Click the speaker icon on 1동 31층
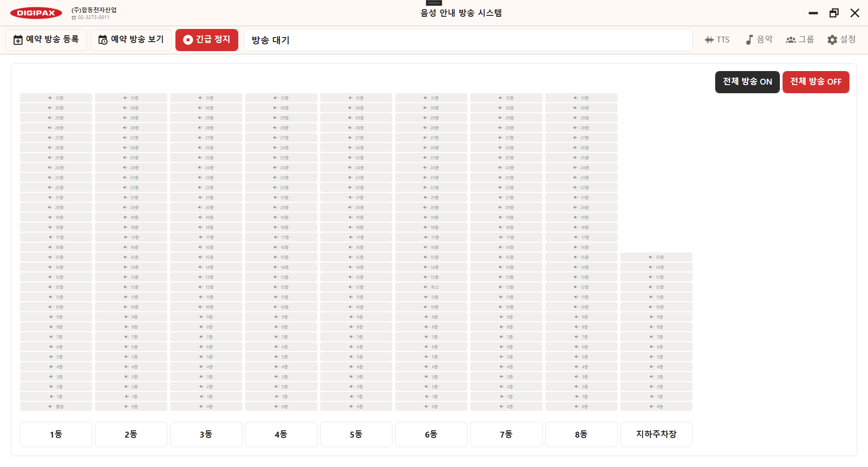The image size is (868, 467). coord(51,98)
